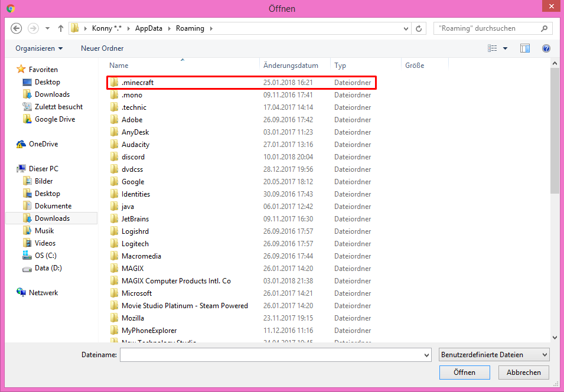Open Zuletzt besucht in sidebar
The height and width of the screenshot is (392, 564).
(53, 107)
